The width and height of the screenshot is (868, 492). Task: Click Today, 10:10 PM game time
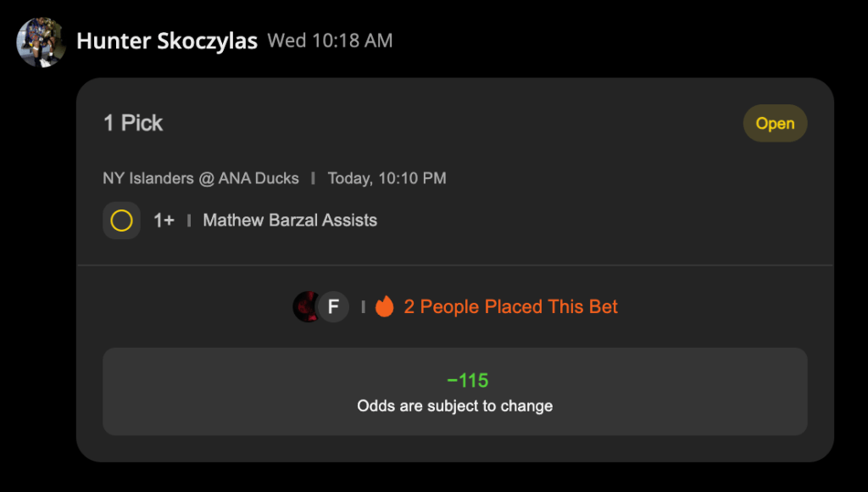(x=387, y=178)
